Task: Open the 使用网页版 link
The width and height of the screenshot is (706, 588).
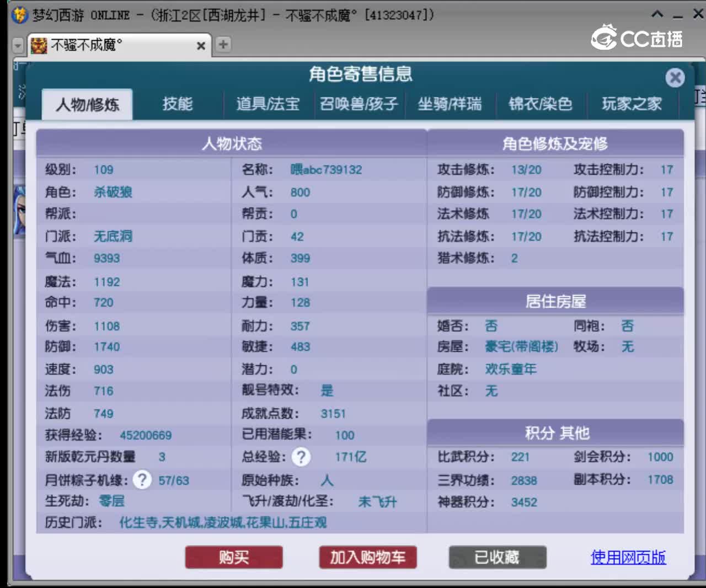Action: coord(628,558)
